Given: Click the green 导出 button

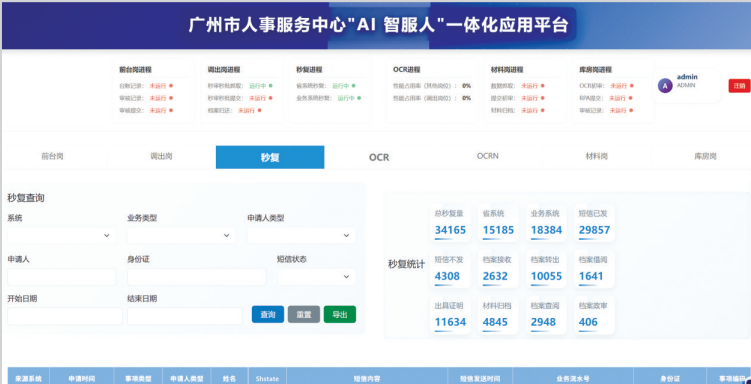Looking at the screenshot, I should (x=340, y=315).
